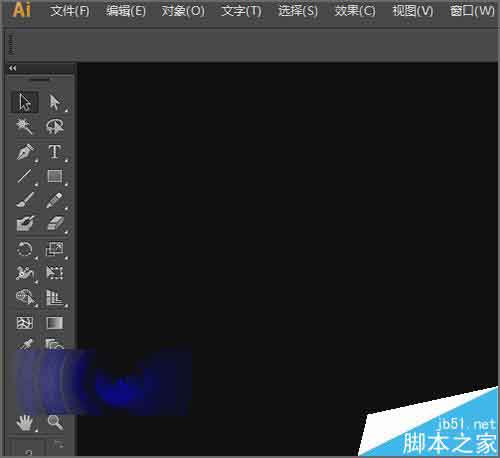Choose the Rectangle tool
The width and height of the screenshot is (500, 458).
(x=55, y=176)
